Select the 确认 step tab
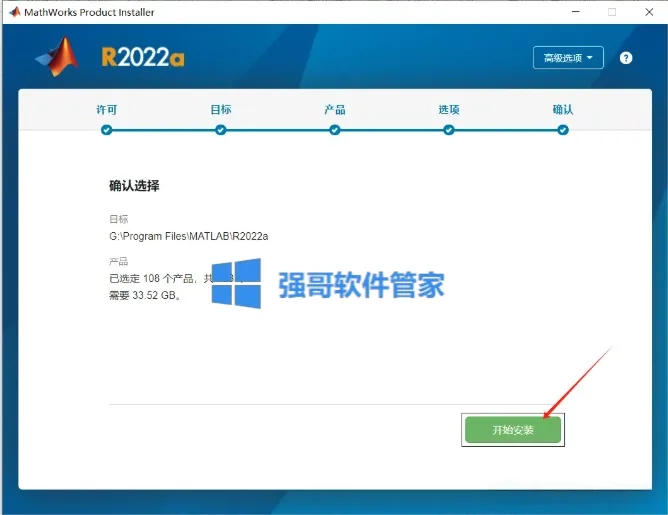The width and height of the screenshot is (668, 515). pyautogui.click(x=563, y=110)
